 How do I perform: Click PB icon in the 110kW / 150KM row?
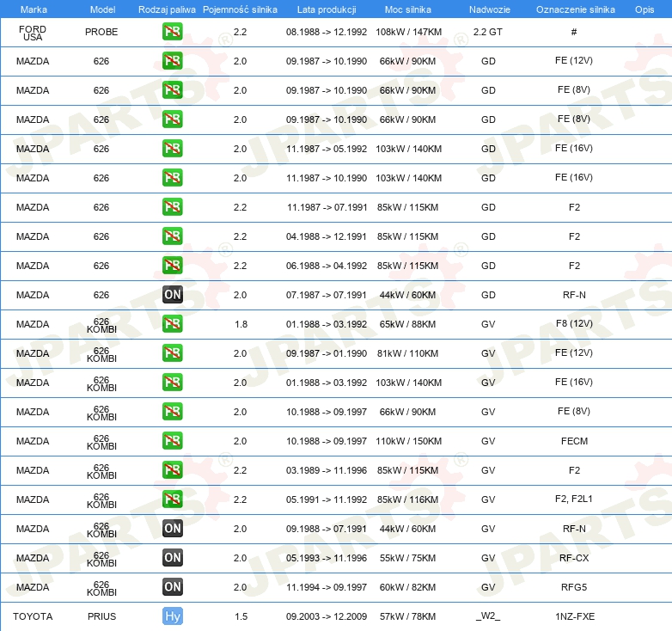[x=173, y=441]
